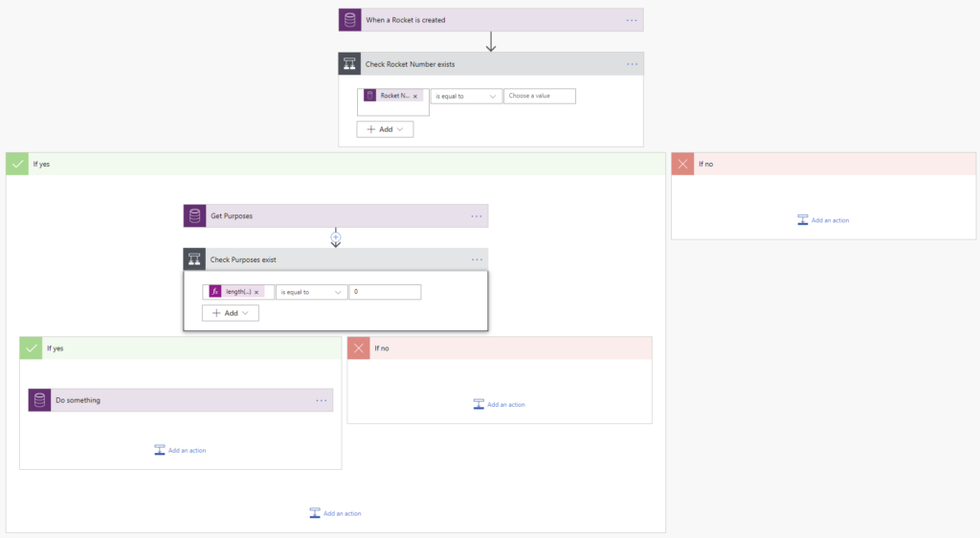Expand the Add dropdown in Check Purposes exist

230,313
